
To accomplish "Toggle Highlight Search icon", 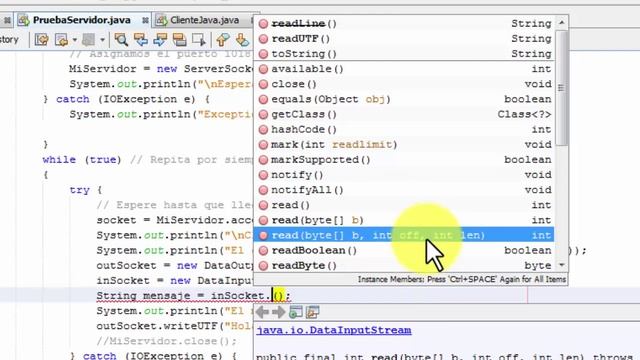I will pos(179,40).
